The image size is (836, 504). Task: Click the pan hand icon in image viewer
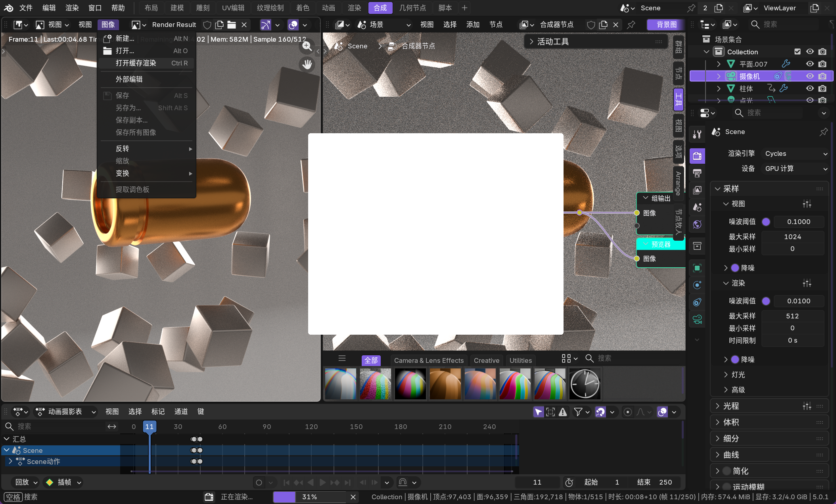[x=307, y=64]
